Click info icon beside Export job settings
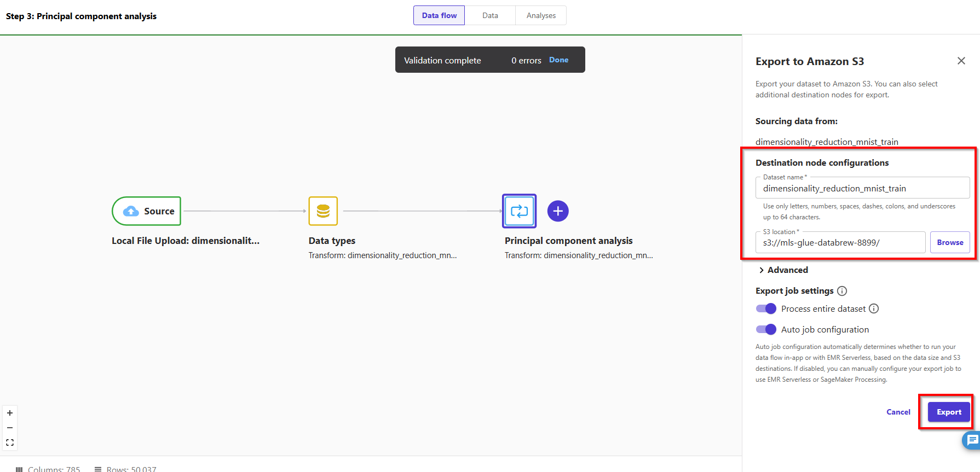Image resolution: width=980 pixels, height=472 pixels. [x=842, y=291]
